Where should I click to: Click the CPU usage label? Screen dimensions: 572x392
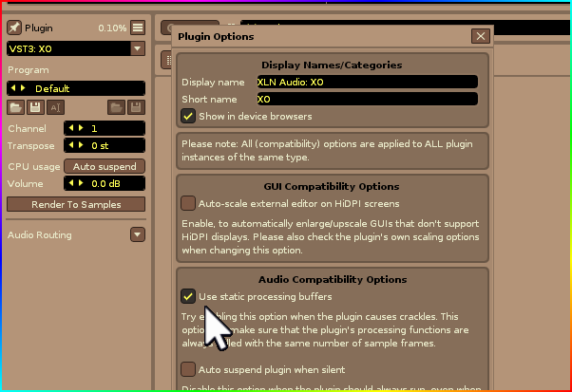34,167
